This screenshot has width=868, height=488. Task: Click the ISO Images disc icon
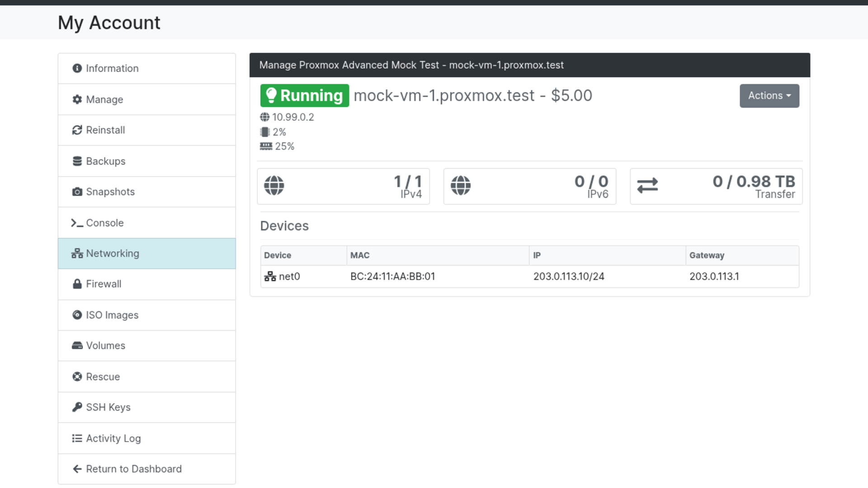point(77,315)
